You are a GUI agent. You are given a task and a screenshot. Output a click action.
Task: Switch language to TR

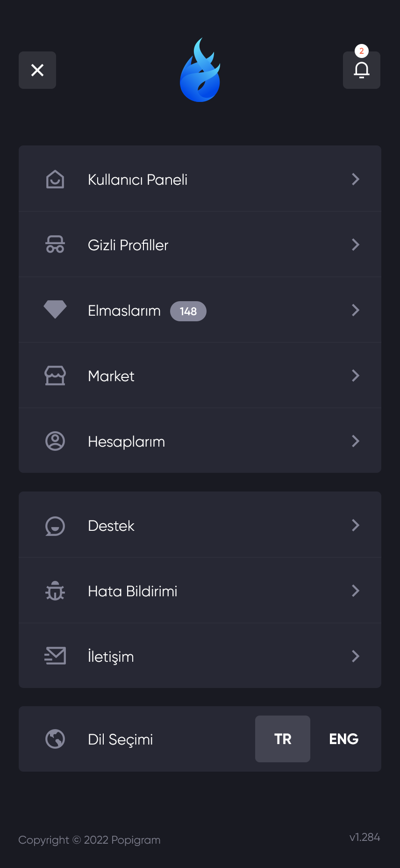coord(283,739)
